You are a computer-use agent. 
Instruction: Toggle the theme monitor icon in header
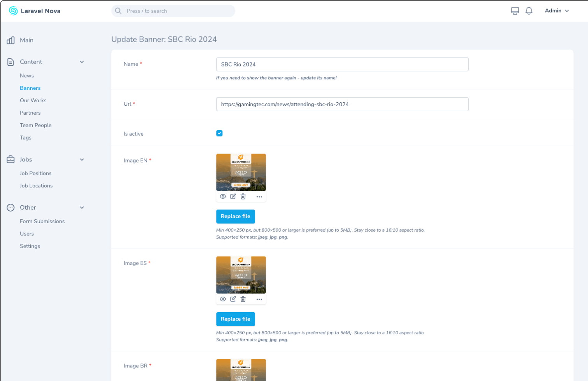tap(515, 11)
